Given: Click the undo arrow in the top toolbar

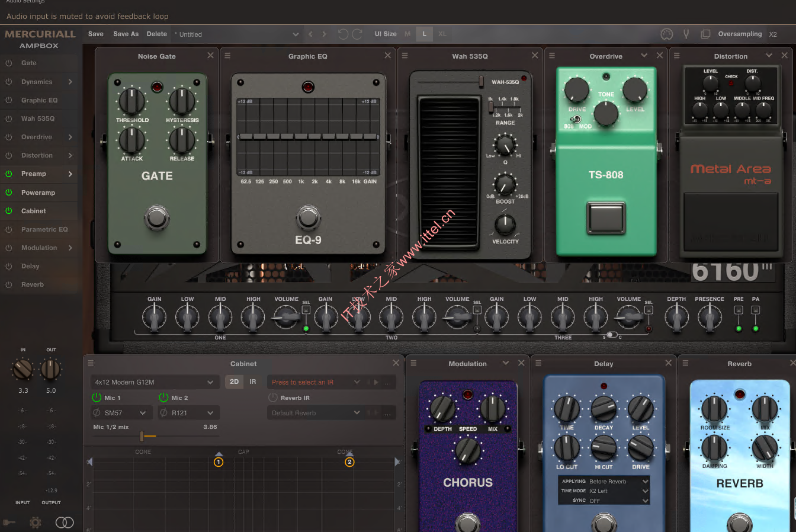Looking at the screenshot, I should pyautogui.click(x=343, y=34).
